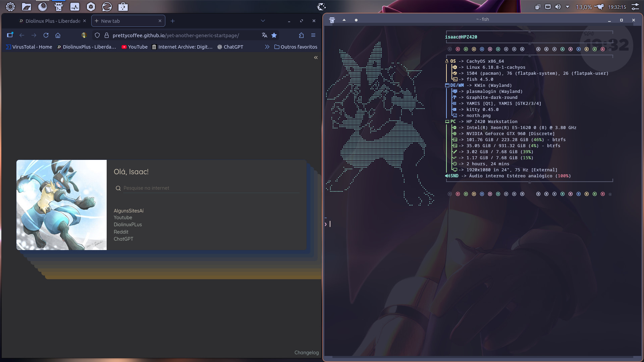Image resolution: width=644 pixels, height=362 pixels.
Task: Open the volume control in system tray
Action: coord(558,7)
